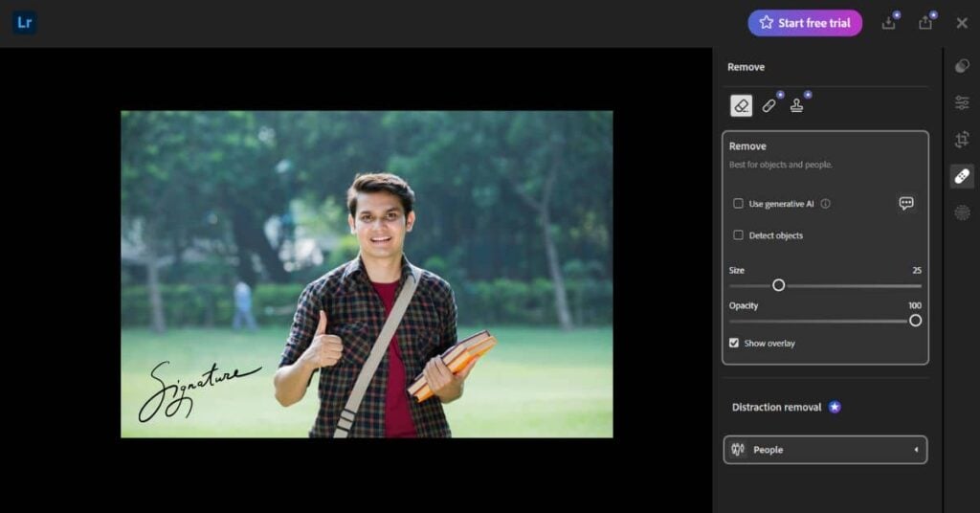This screenshot has width=980, height=513.
Task: Click Start free trial button
Action: (805, 23)
